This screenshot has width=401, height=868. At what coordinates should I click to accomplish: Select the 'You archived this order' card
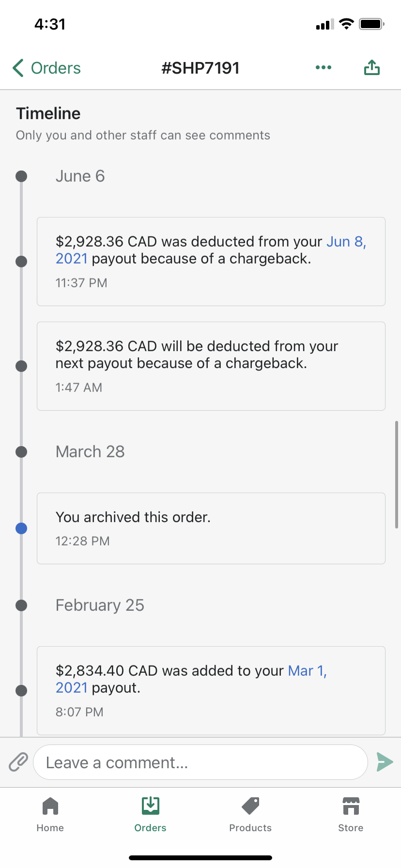click(211, 528)
